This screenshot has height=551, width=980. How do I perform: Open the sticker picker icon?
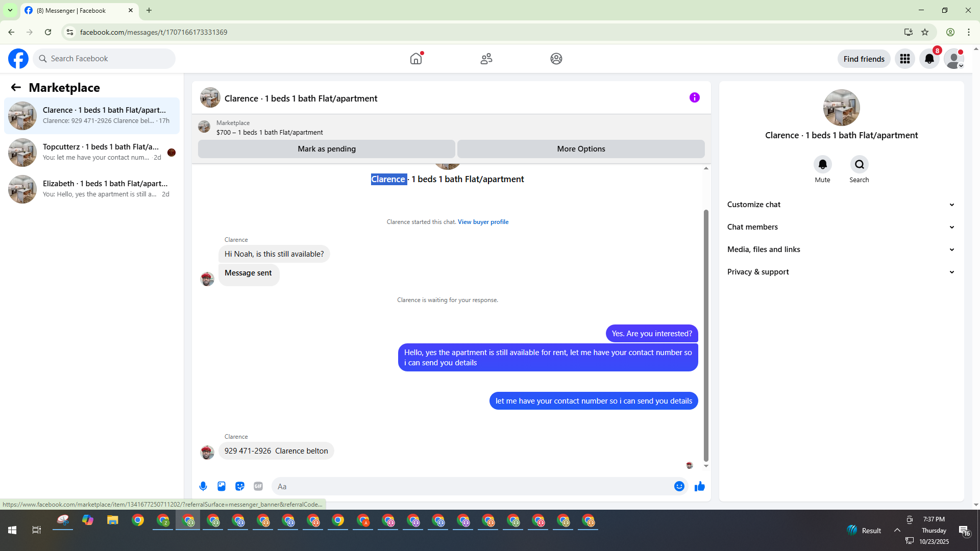pyautogui.click(x=240, y=486)
